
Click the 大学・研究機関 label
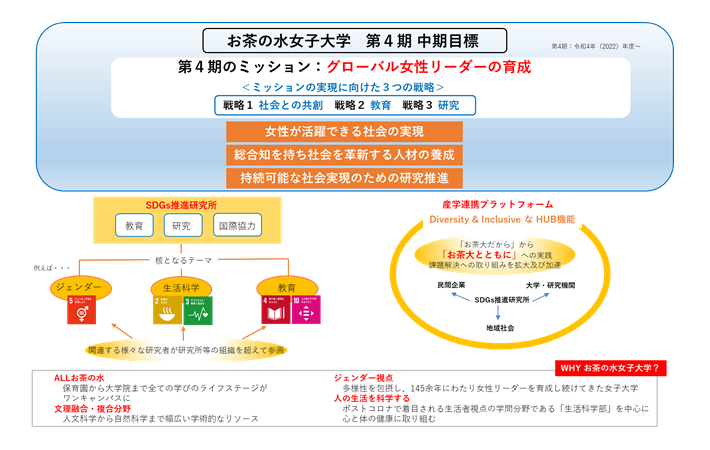550,285
